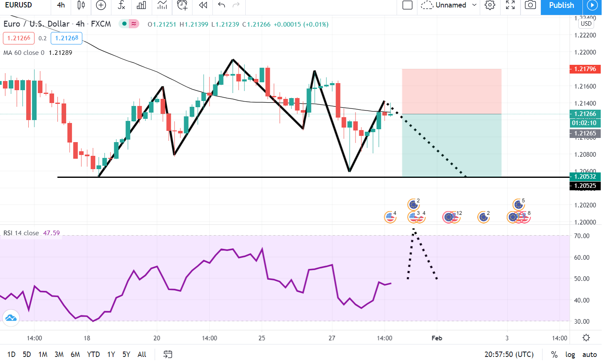Viewport: 602px width, 364px height.
Task: Select the MA 60 close indicator legend
Action: tap(38, 53)
